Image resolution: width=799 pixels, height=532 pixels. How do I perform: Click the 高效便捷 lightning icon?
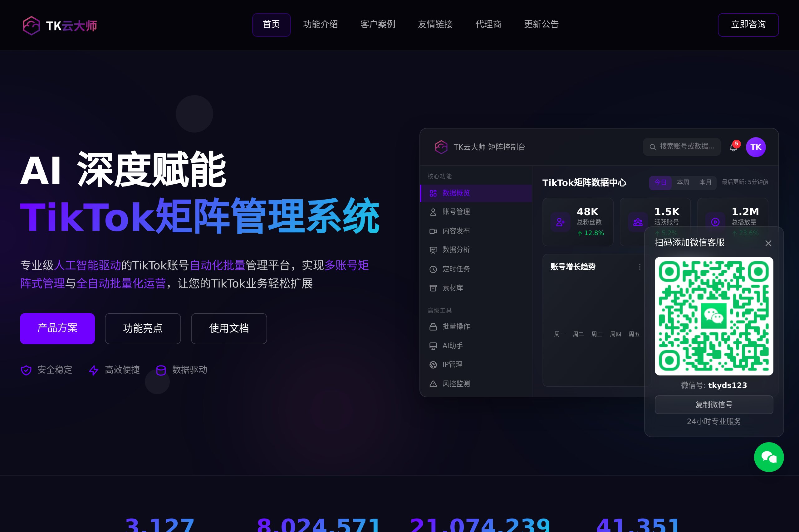pyautogui.click(x=93, y=370)
